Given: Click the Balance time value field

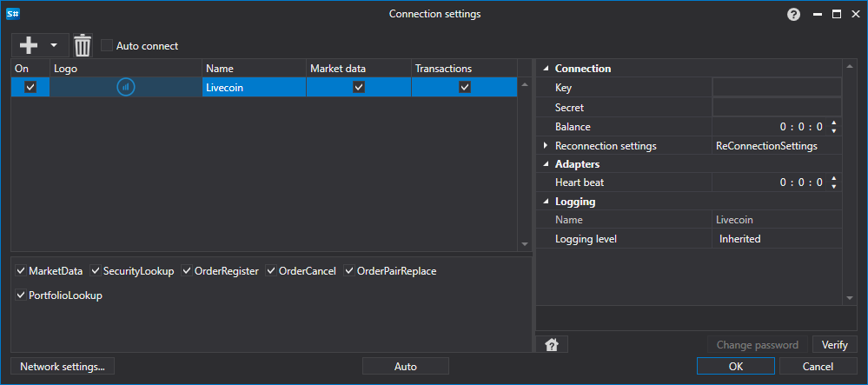Looking at the screenshot, I should (x=770, y=127).
